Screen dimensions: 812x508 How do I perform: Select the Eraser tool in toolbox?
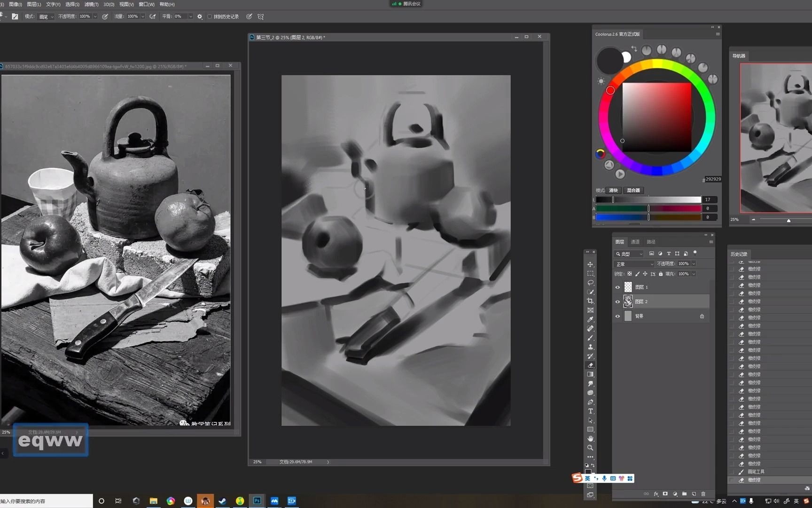coord(590,365)
